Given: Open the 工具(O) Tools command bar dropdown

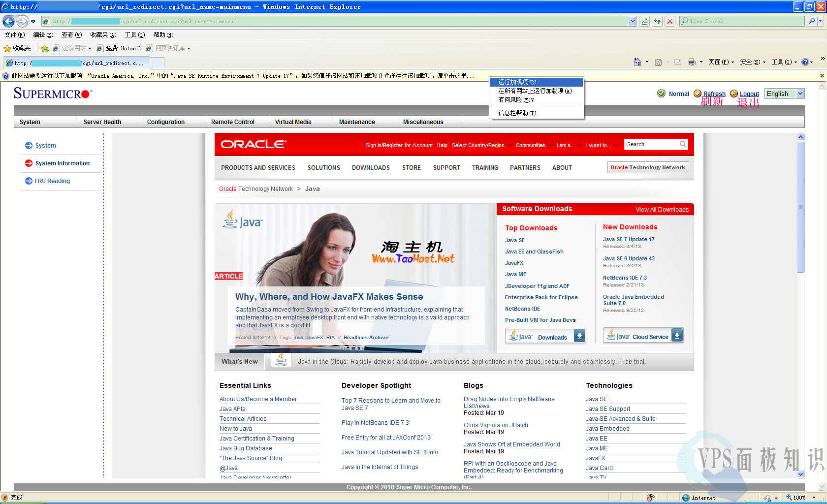Looking at the screenshot, I should pyautogui.click(x=784, y=62).
